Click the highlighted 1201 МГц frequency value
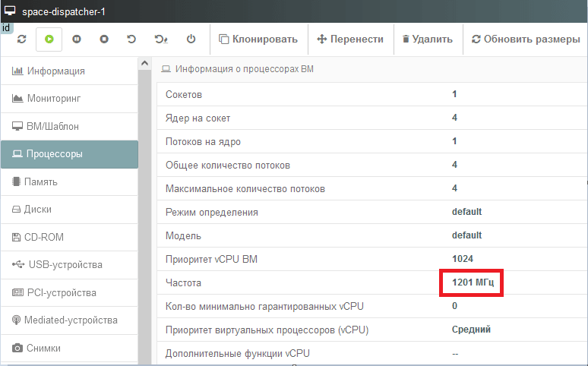This screenshot has width=588, height=366. coord(473,282)
